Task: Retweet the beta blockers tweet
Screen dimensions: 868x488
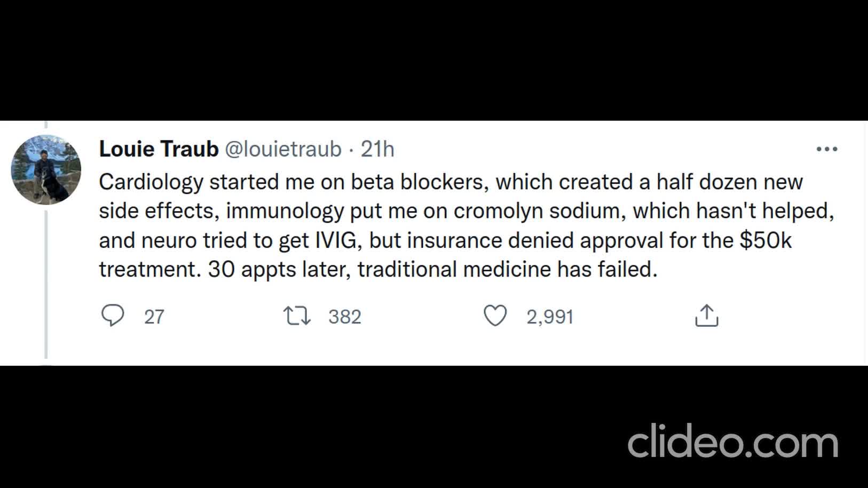Action: tap(297, 316)
